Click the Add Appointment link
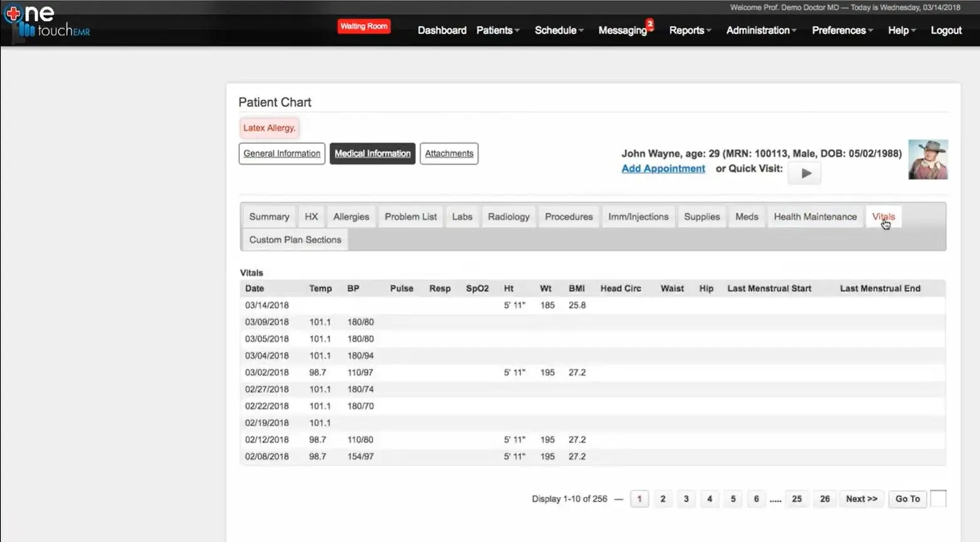 [x=663, y=169]
